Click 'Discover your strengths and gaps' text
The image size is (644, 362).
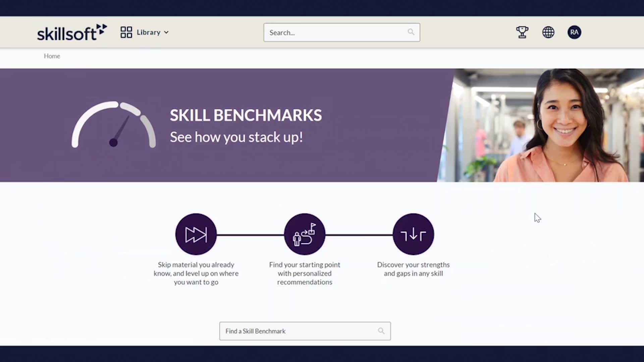[413, 269]
